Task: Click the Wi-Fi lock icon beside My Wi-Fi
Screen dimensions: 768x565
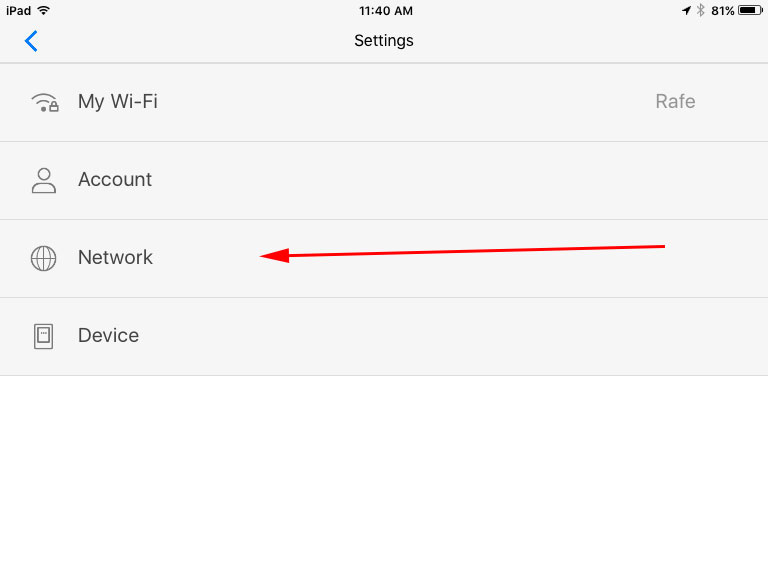Action: (x=44, y=102)
